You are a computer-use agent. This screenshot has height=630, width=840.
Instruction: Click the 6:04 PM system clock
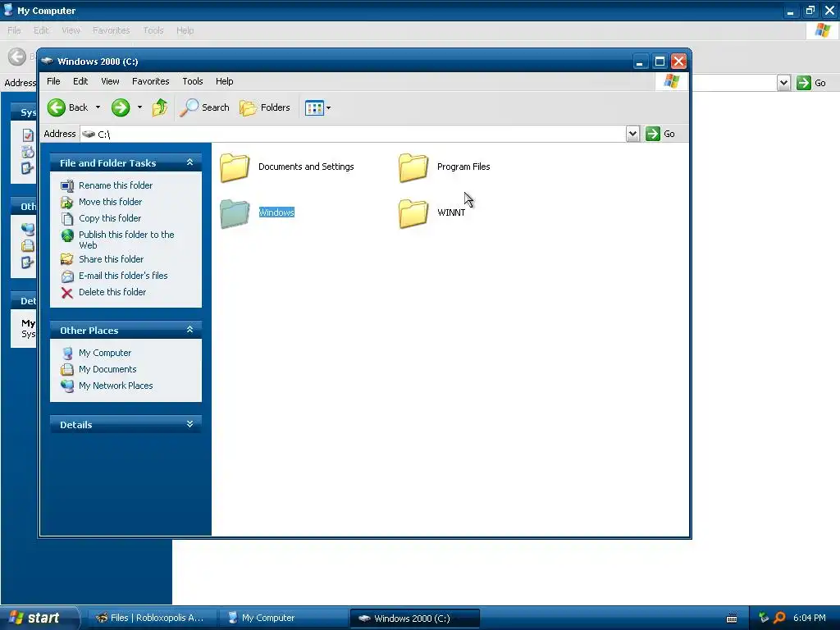[x=810, y=618]
